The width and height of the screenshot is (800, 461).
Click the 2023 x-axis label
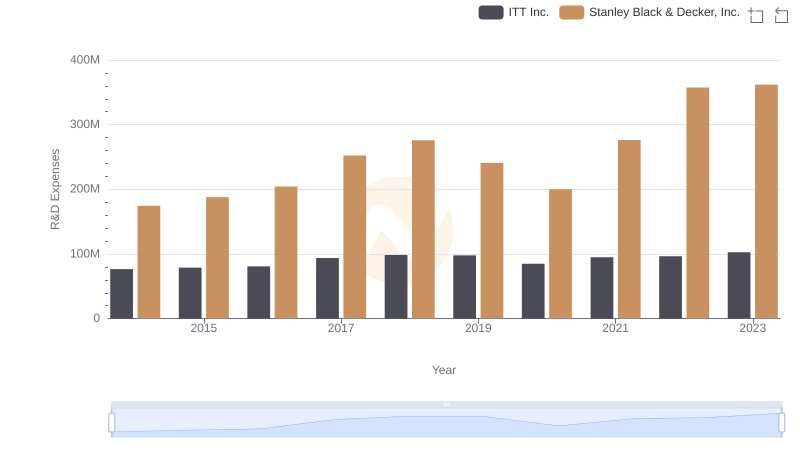(753, 328)
